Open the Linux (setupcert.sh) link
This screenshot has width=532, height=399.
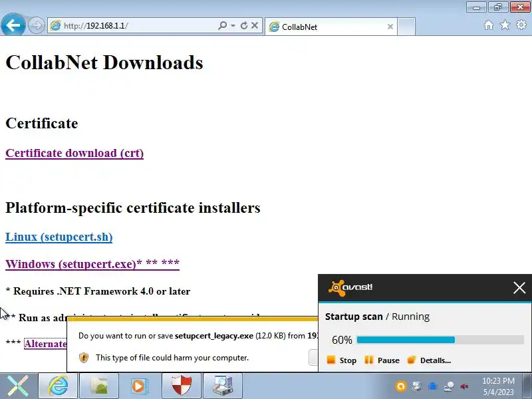click(x=59, y=237)
